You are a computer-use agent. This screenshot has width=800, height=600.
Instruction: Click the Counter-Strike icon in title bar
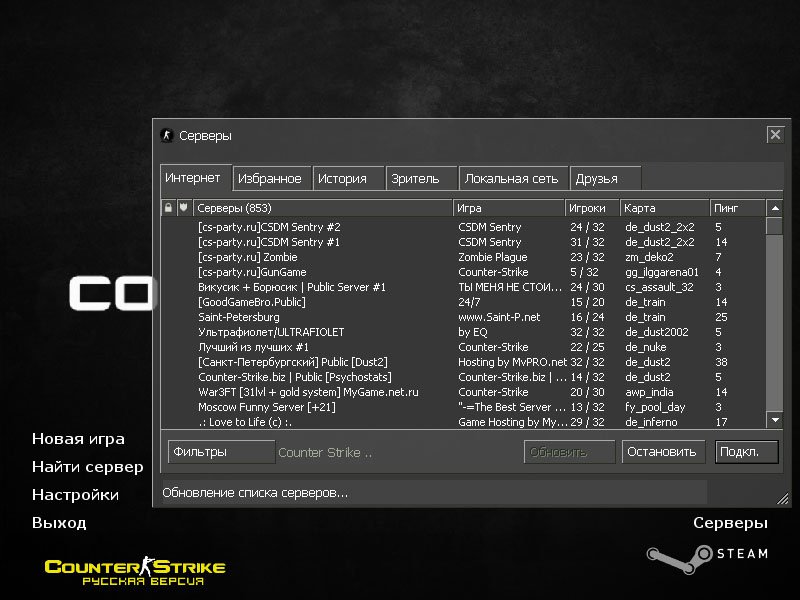click(x=167, y=135)
